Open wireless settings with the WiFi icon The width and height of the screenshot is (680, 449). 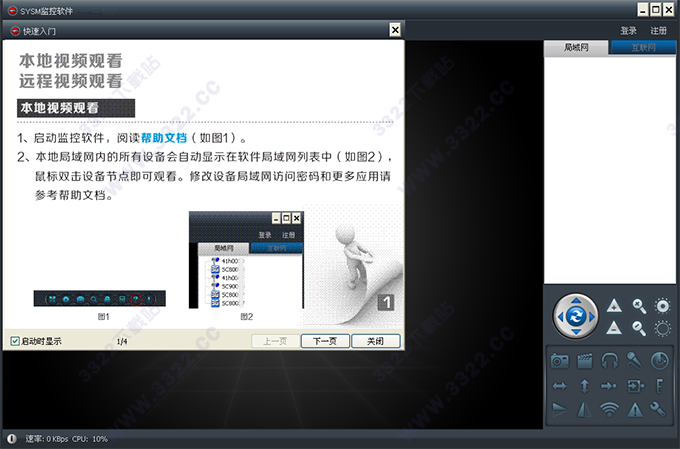[609, 409]
